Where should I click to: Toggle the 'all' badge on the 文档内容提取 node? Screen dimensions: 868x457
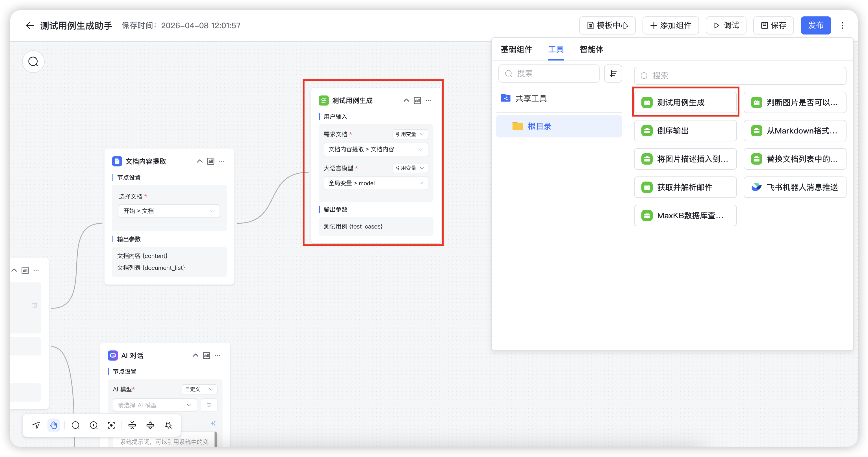[x=211, y=161]
